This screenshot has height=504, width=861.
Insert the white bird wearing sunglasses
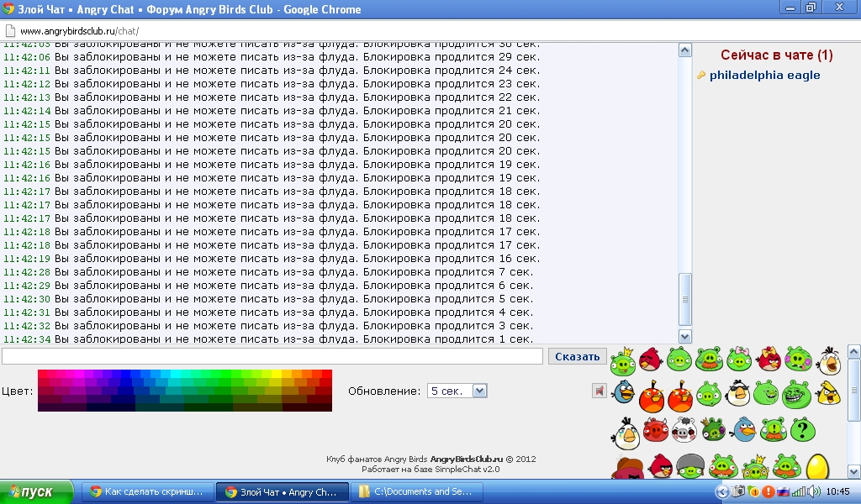coord(738,393)
